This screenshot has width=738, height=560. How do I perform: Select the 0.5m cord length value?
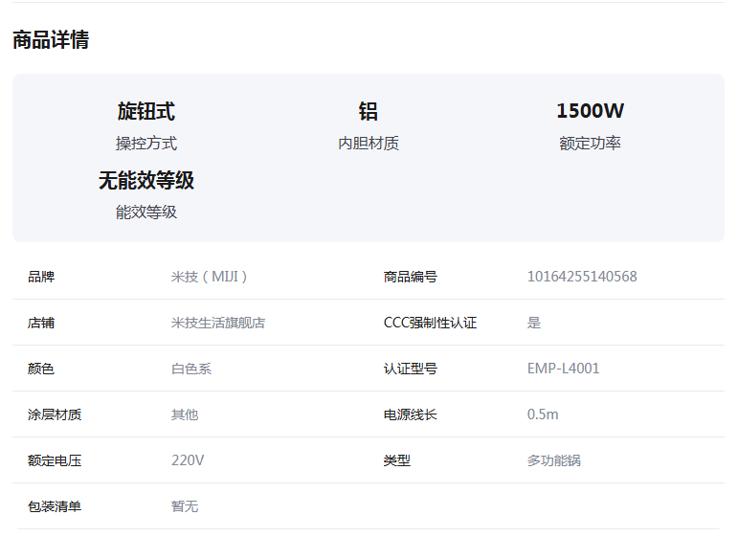click(543, 414)
